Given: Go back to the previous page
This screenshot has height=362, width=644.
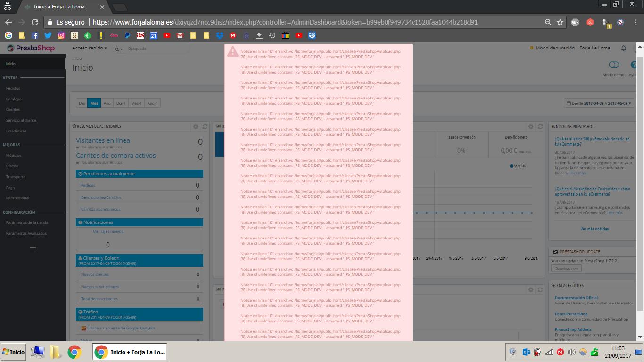Looking at the screenshot, I should [8, 22].
